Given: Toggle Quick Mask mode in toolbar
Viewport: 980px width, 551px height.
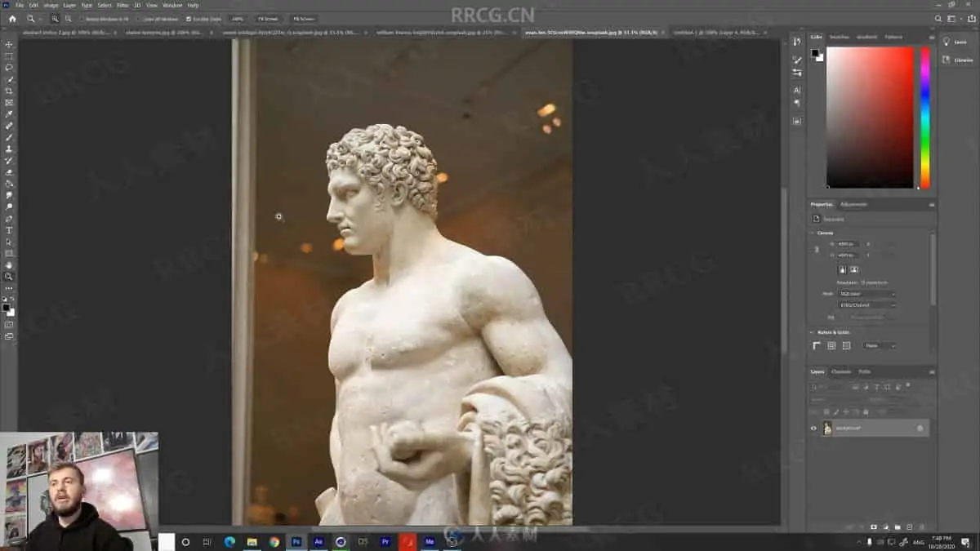Looking at the screenshot, I should tap(9, 324).
